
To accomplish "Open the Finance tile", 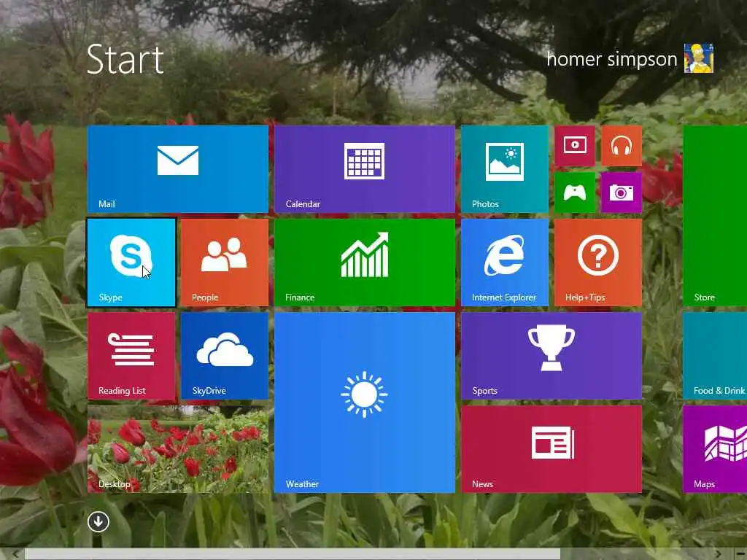I will pos(365,262).
